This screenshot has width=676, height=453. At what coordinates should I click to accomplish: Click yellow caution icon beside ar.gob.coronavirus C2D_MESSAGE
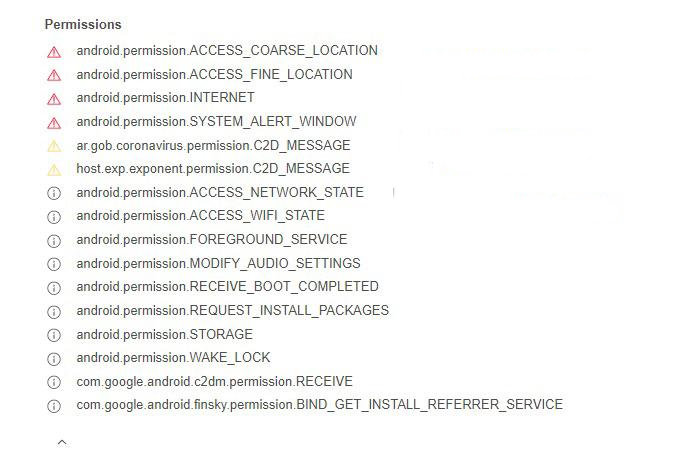click(x=54, y=147)
